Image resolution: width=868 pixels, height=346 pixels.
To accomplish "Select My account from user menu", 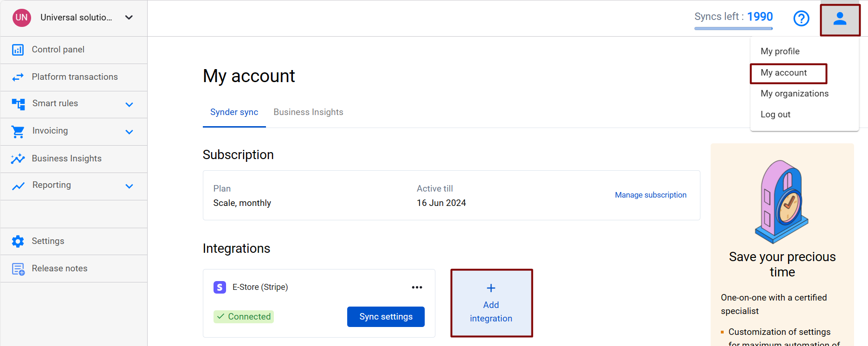I will 784,73.
